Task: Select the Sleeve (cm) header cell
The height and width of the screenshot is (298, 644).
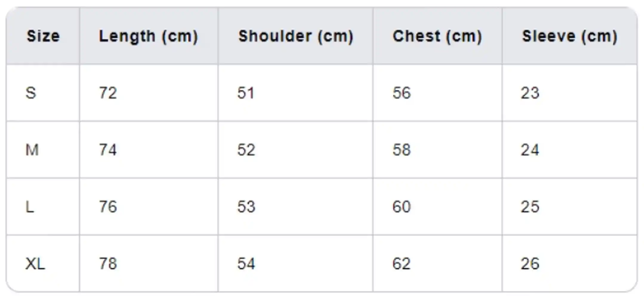Action: (569, 36)
